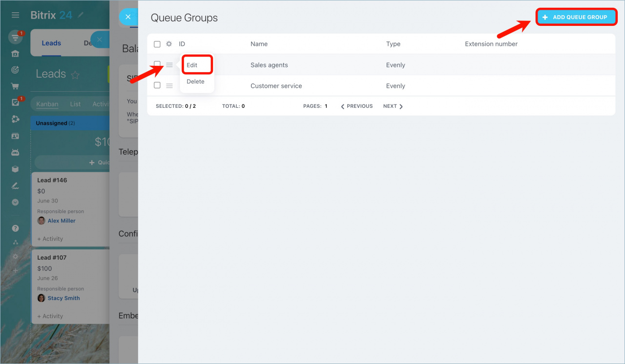Open the contact card icon in sidebar

pos(15,136)
